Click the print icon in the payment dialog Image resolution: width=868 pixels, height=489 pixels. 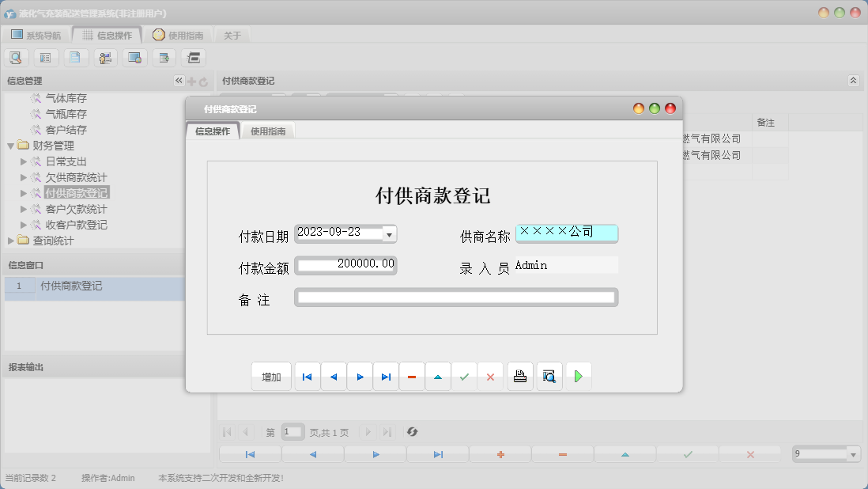pyautogui.click(x=520, y=376)
